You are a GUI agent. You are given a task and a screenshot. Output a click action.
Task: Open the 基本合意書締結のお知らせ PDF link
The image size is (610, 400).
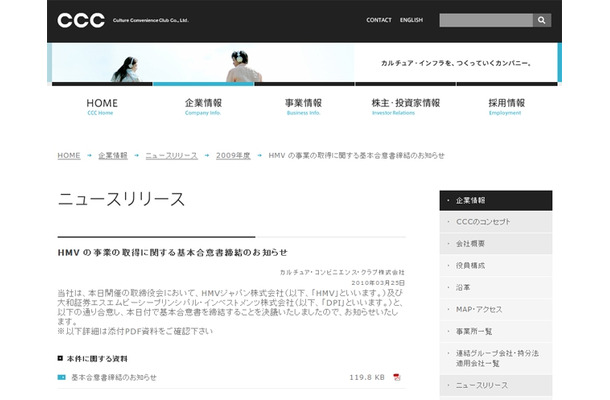pos(114,377)
